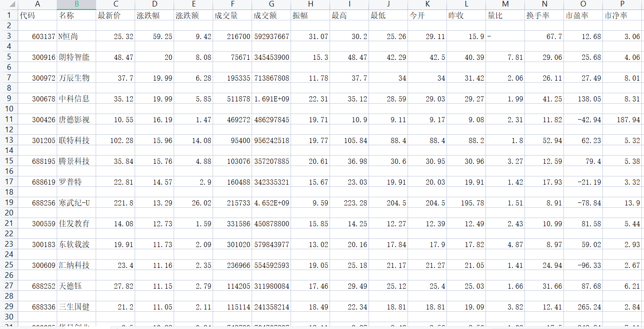Screen dimensions: 644x329
Task: Select the 东软载波 cell
Action: click(x=77, y=244)
